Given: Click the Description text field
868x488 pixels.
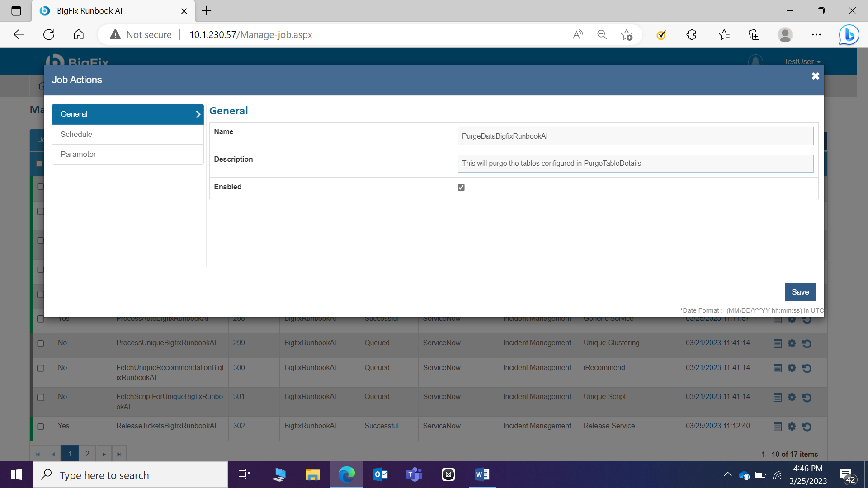Looking at the screenshot, I should 635,163.
